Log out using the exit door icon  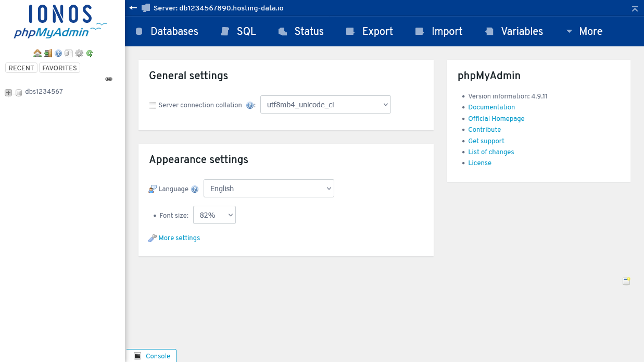click(48, 53)
